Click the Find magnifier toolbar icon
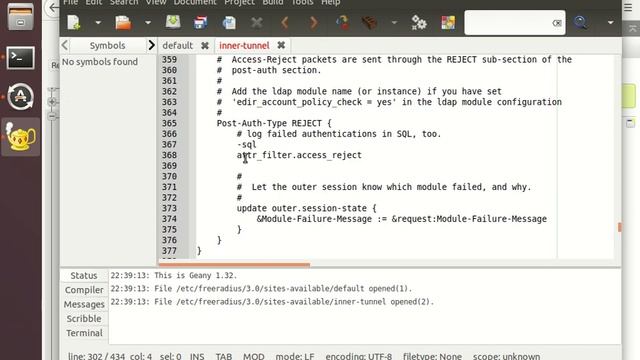Screen dimensions: 640x360 pos(580,22)
